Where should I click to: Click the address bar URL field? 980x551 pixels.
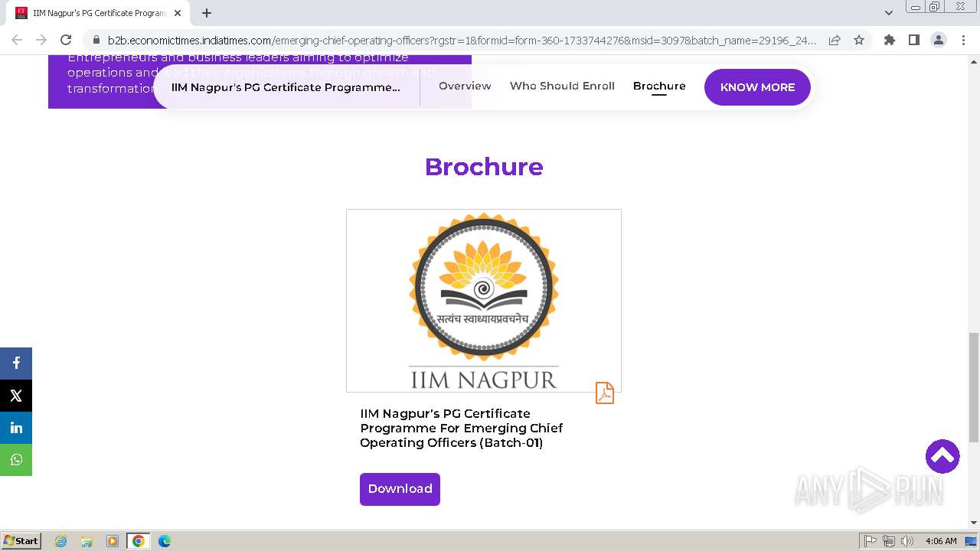[x=462, y=40]
